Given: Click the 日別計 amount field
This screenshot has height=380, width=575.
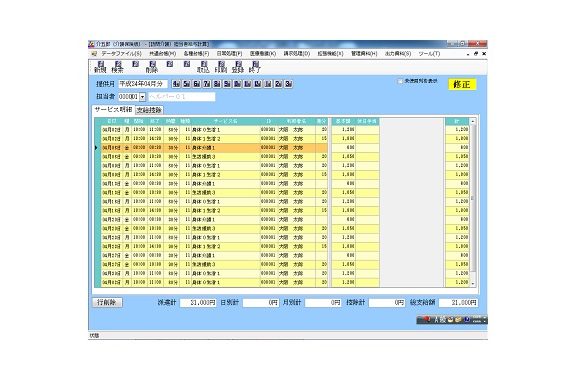Looking at the screenshot, I should pyautogui.click(x=260, y=303).
